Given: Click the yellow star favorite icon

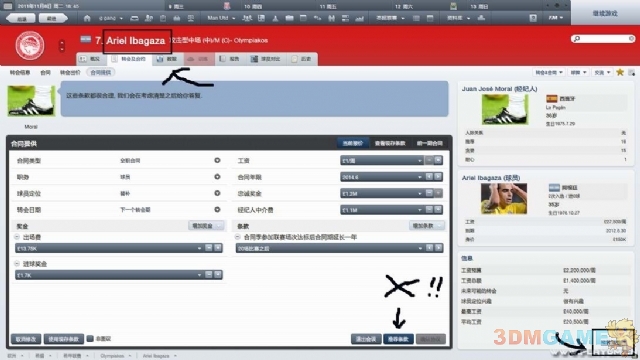Looking at the screenshot, I should (620, 72).
